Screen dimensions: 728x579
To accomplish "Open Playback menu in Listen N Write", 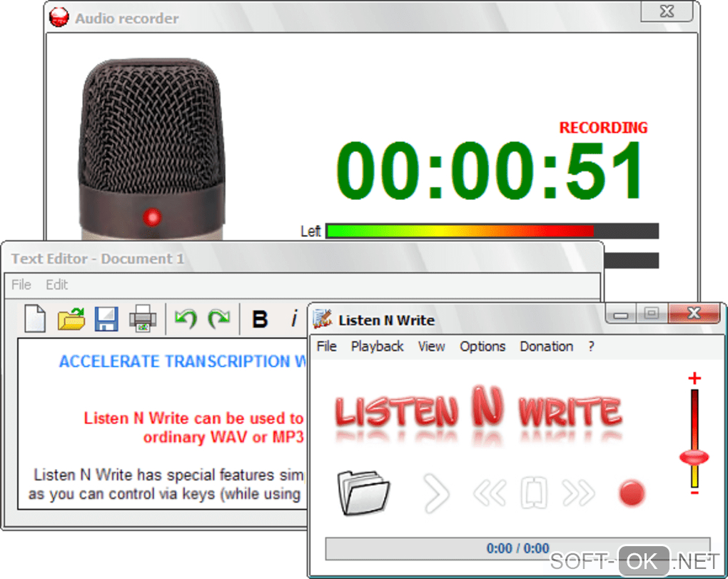I will [377, 346].
